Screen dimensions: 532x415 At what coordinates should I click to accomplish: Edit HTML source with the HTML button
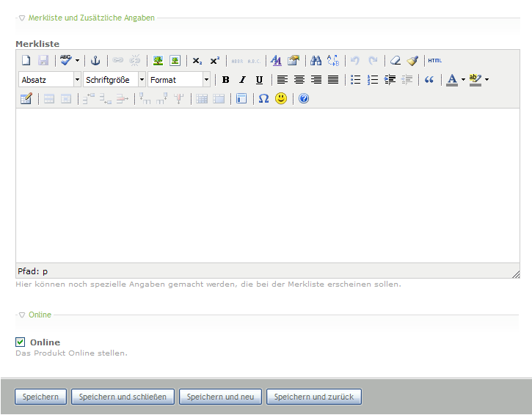coord(435,61)
